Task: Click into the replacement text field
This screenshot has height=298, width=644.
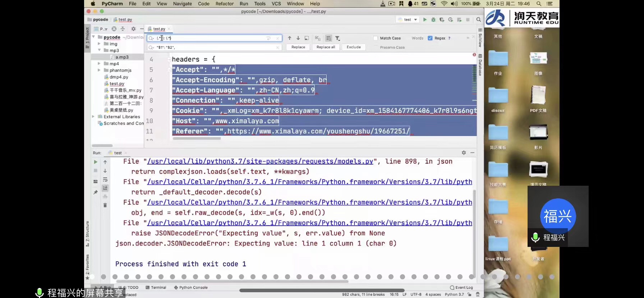Action: 216,48
